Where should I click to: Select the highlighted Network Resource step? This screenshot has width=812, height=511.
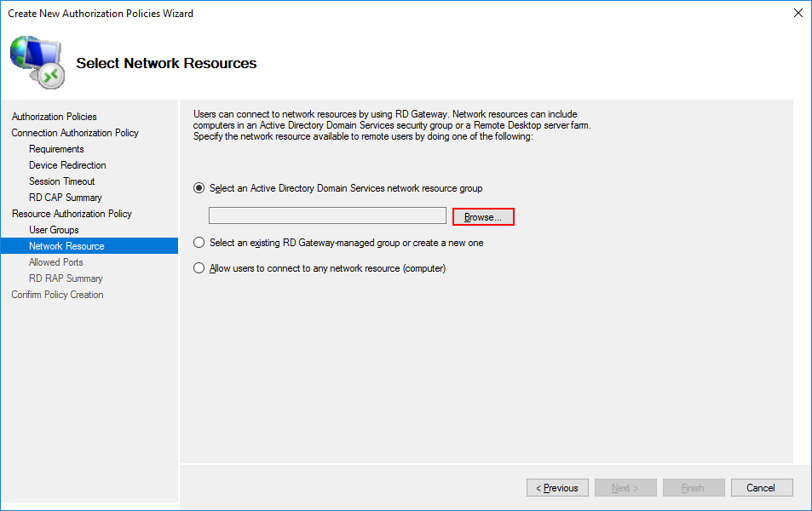[66, 246]
